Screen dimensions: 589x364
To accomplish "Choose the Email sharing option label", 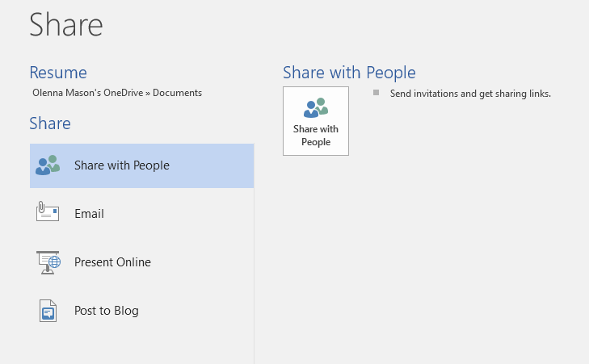I will point(89,214).
